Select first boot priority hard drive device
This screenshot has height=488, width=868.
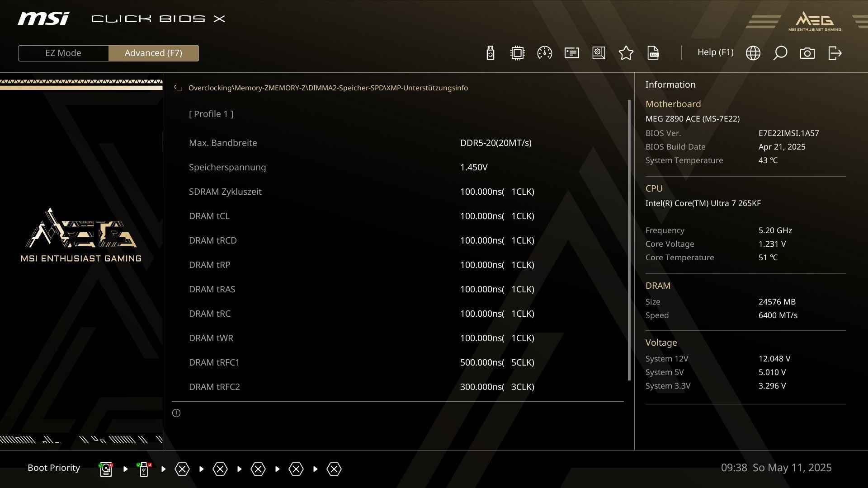point(106,469)
